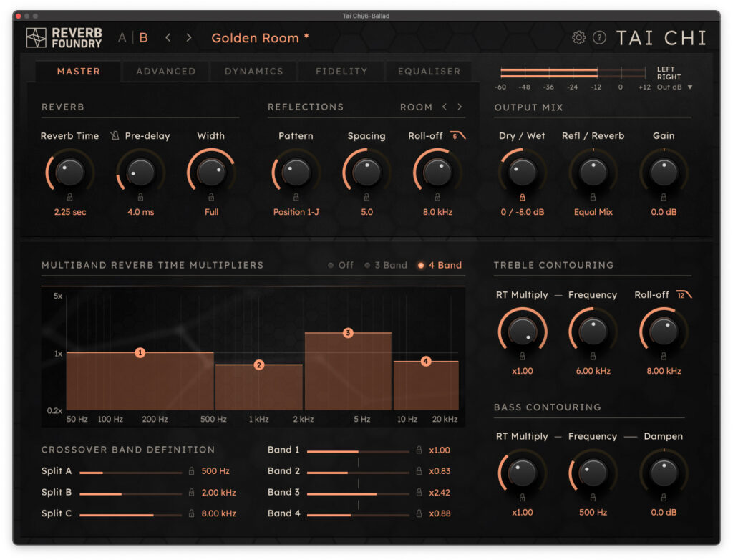The height and width of the screenshot is (560, 733).
Task: Click the 4.0 ms Pre-delay value
Action: 141,212
